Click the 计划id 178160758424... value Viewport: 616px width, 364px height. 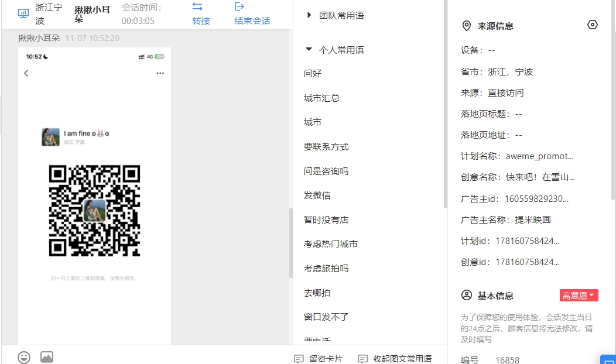point(528,241)
